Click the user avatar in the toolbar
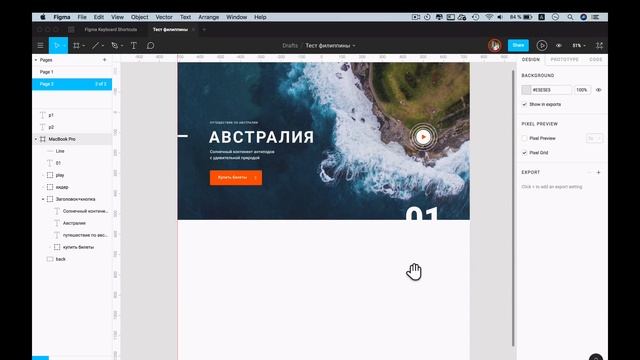 tap(495, 45)
